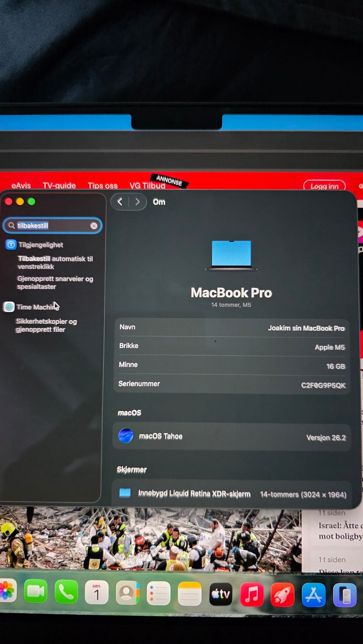Click the macOS Tahoe logo icon

coord(126,436)
